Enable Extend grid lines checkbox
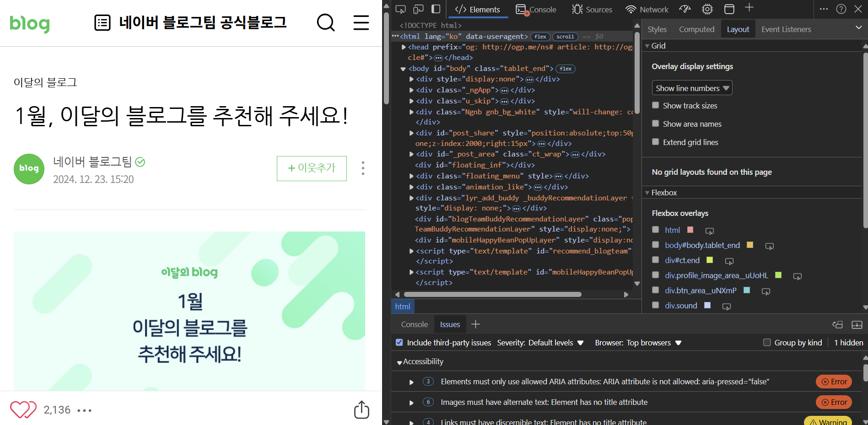This screenshot has height=425, width=868. (x=656, y=142)
